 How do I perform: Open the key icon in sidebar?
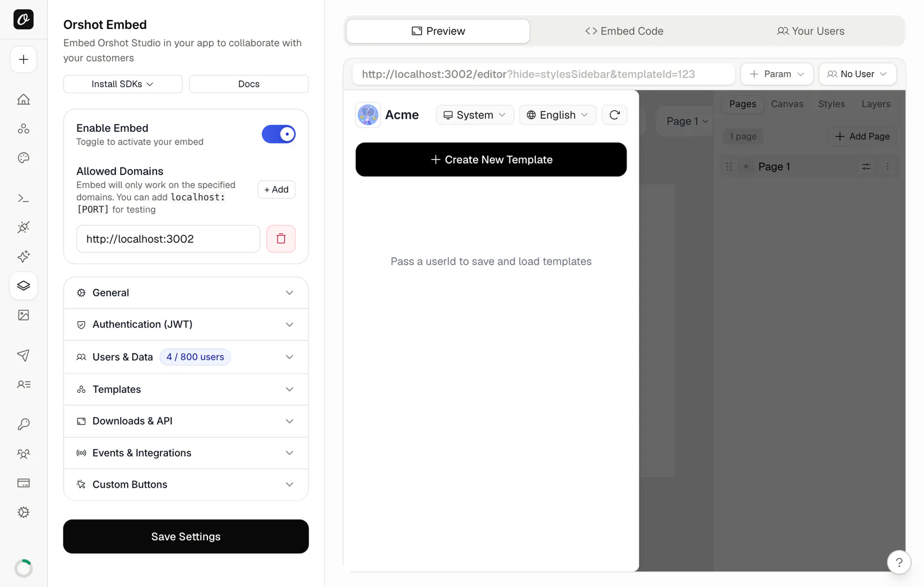coord(24,425)
